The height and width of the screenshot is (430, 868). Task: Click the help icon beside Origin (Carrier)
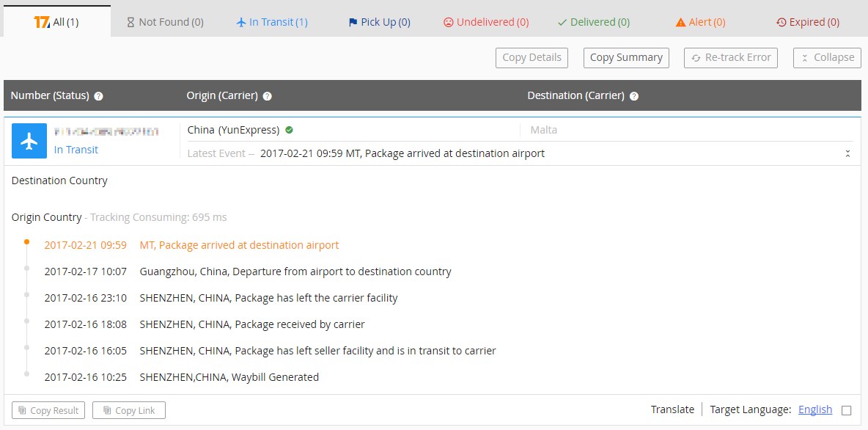coord(268,96)
